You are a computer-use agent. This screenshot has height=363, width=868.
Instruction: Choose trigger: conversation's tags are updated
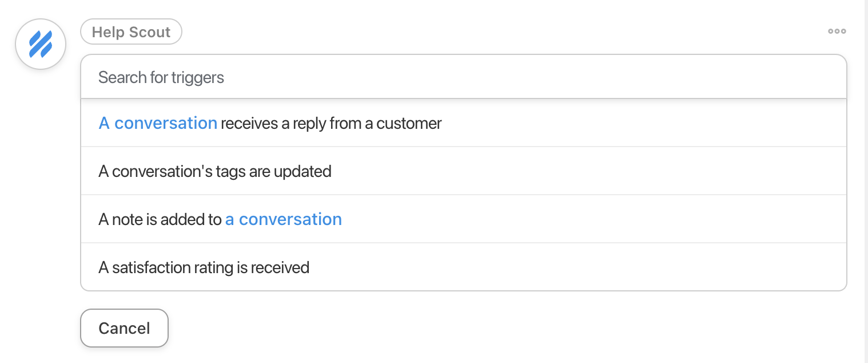click(x=463, y=171)
